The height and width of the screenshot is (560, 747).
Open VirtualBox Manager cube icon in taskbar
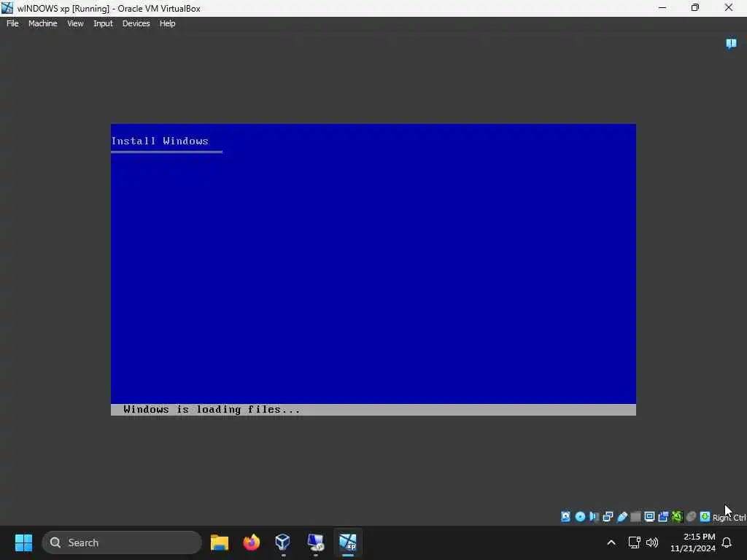pos(283,542)
